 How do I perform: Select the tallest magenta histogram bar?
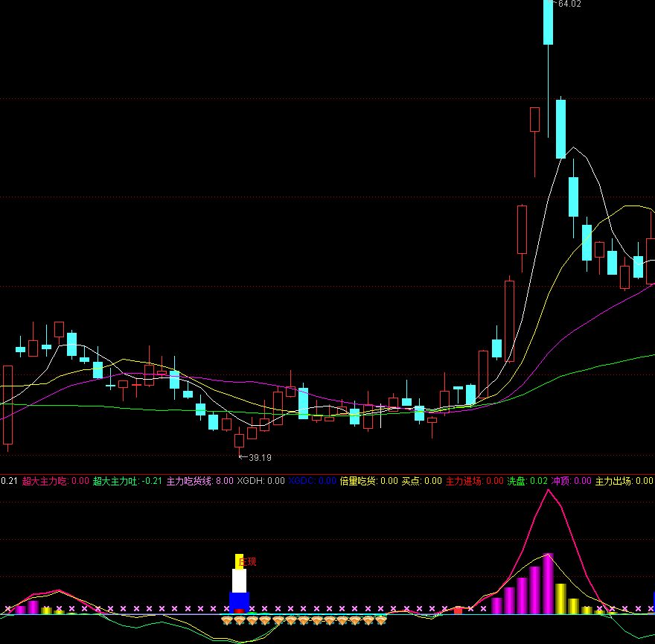549,584
